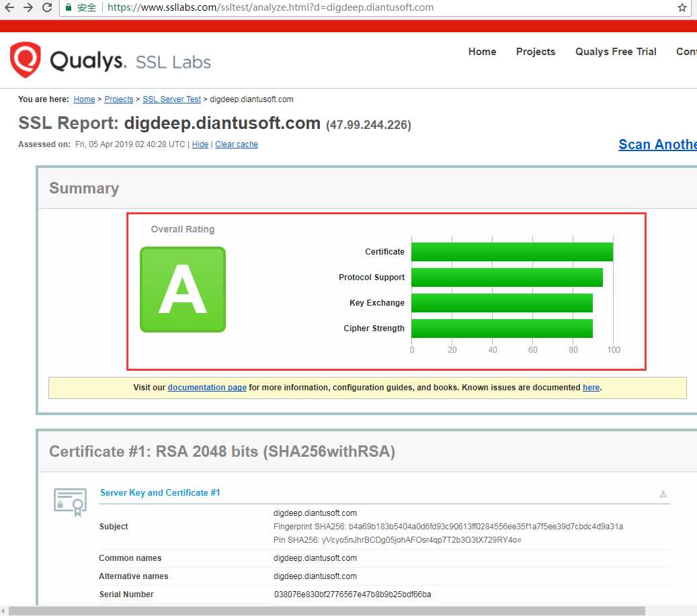Go back with the browser back arrow
Image resolution: width=697 pixels, height=616 pixels.
9,7
